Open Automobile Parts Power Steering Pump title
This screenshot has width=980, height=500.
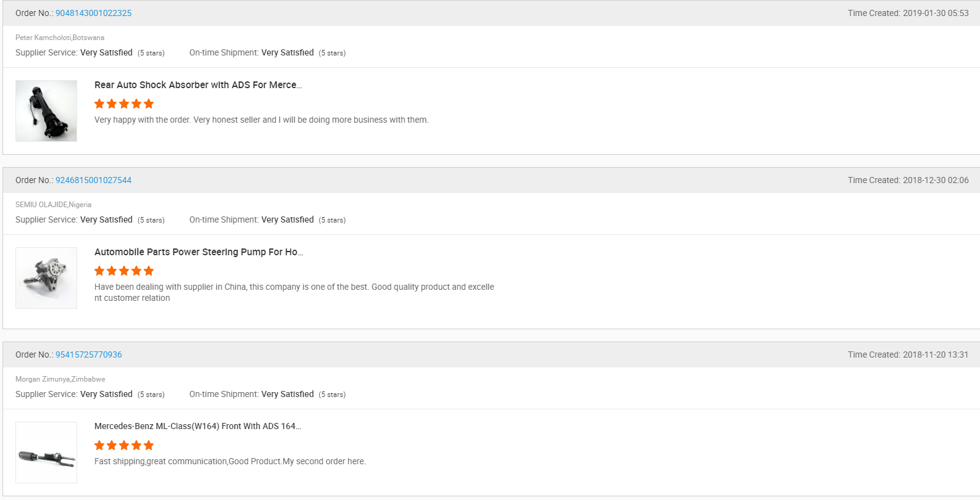(x=199, y=252)
